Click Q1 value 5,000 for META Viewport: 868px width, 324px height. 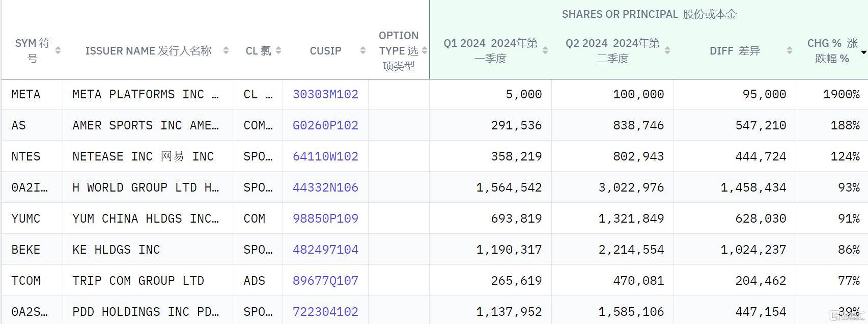[x=523, y=94]
